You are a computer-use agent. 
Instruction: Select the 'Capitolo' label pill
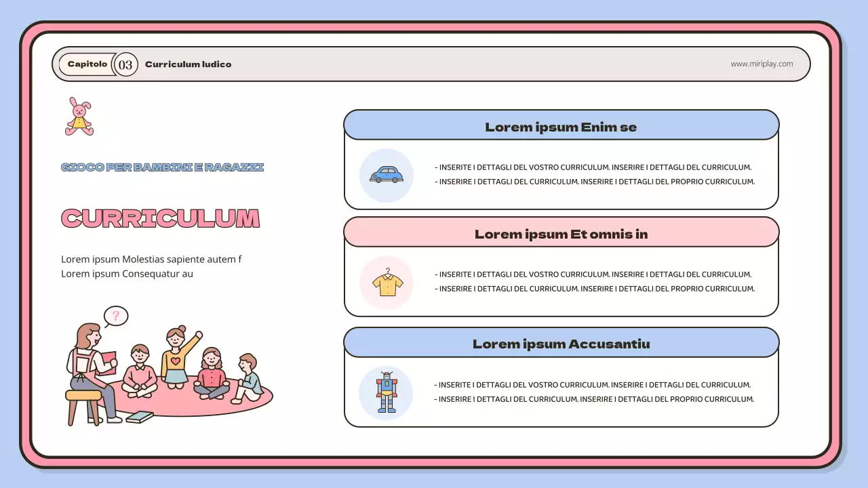point(86,64)
